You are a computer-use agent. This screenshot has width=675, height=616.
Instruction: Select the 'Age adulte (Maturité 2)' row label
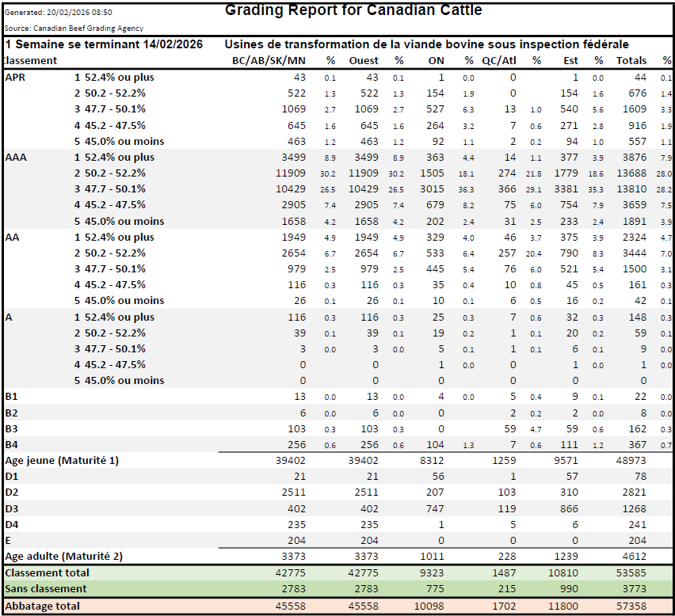pos(63,556)
